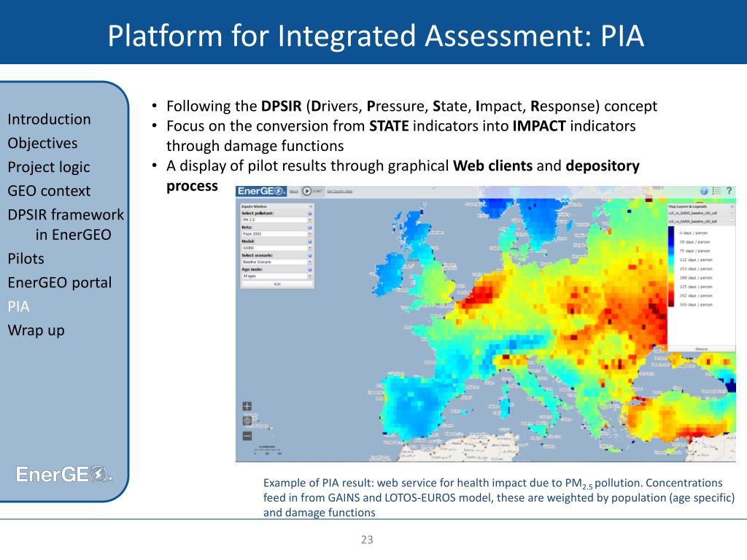This screenshot has height=560, width=747.
Task: Go to DPSIR framework in EnerGEO section
Action: [66, 225]
